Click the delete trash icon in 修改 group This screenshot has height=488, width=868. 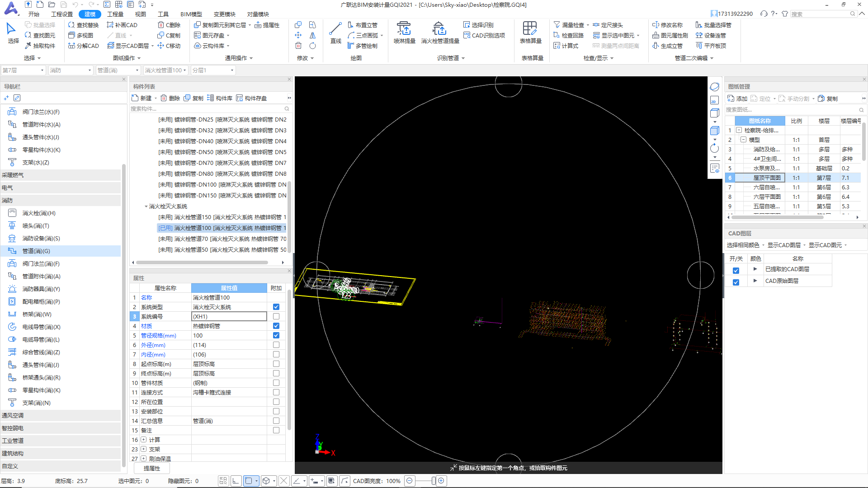pyautogui.click(x=298, y=46)
